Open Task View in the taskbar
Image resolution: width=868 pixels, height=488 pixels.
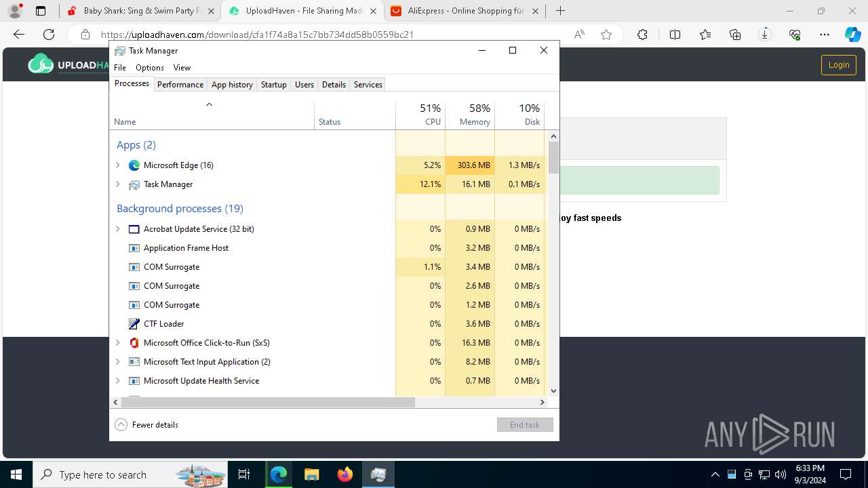pos(244,474)
